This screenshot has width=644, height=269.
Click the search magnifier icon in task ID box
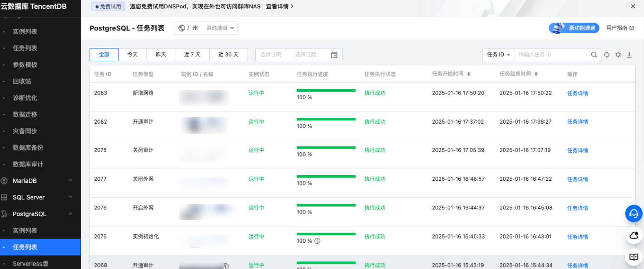(x=594, y=55)
